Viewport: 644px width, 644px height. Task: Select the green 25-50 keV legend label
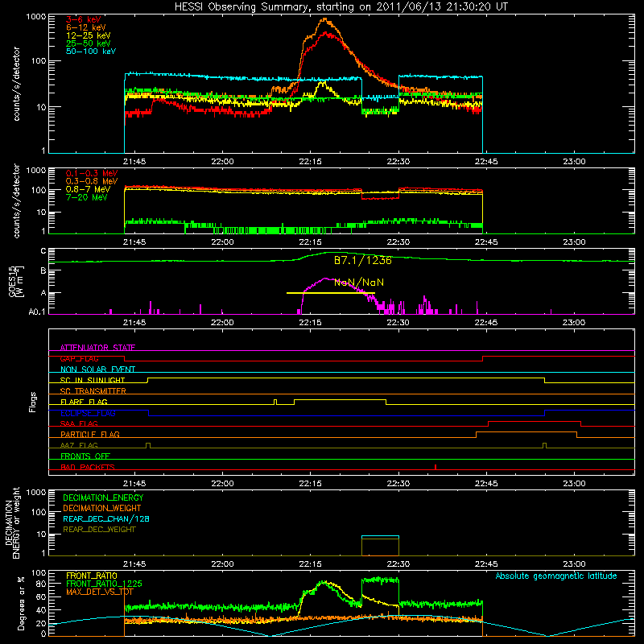pos(89,43)
